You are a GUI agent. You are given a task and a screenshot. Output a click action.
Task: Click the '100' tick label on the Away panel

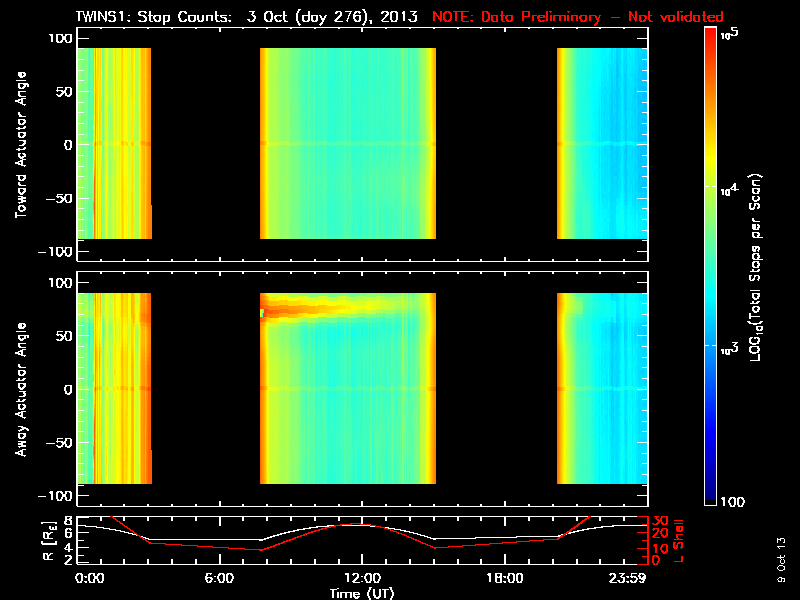pos(60,283)
